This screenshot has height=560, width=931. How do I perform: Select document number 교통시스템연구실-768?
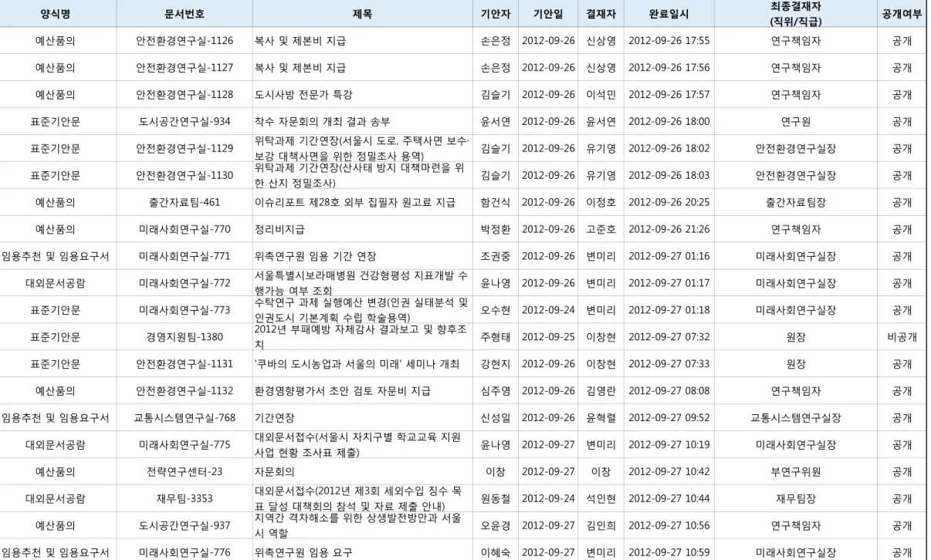tap(185, 418)
